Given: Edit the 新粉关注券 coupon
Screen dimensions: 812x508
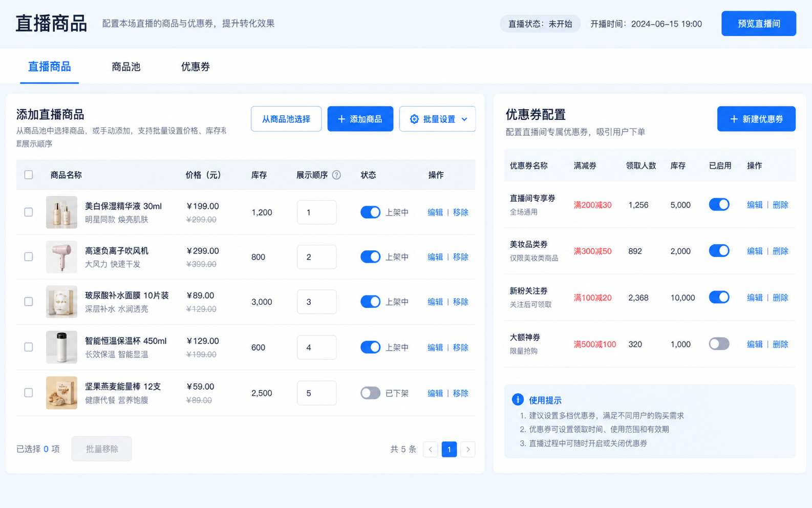Looking at the screenshot, I should (755, 298).
